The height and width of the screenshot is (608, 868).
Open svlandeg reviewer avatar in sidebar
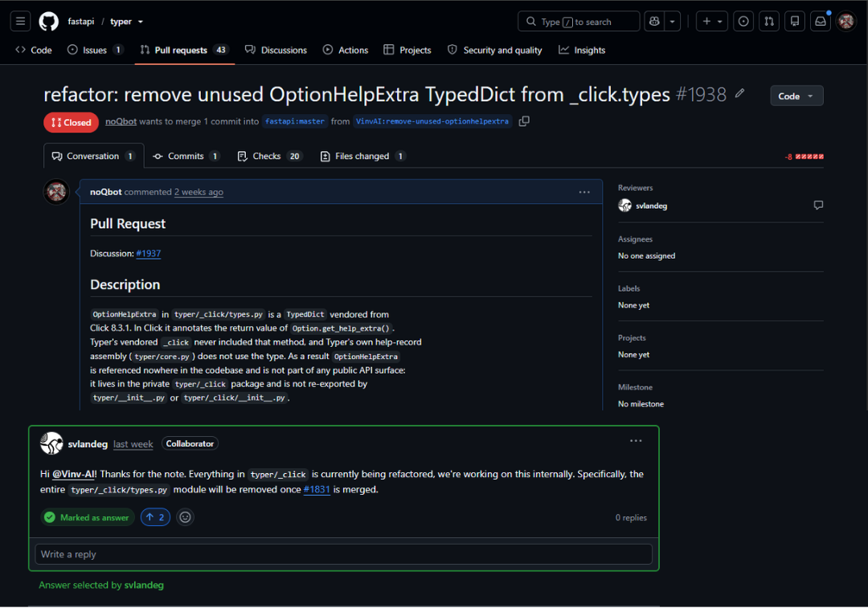coord(625,206)
